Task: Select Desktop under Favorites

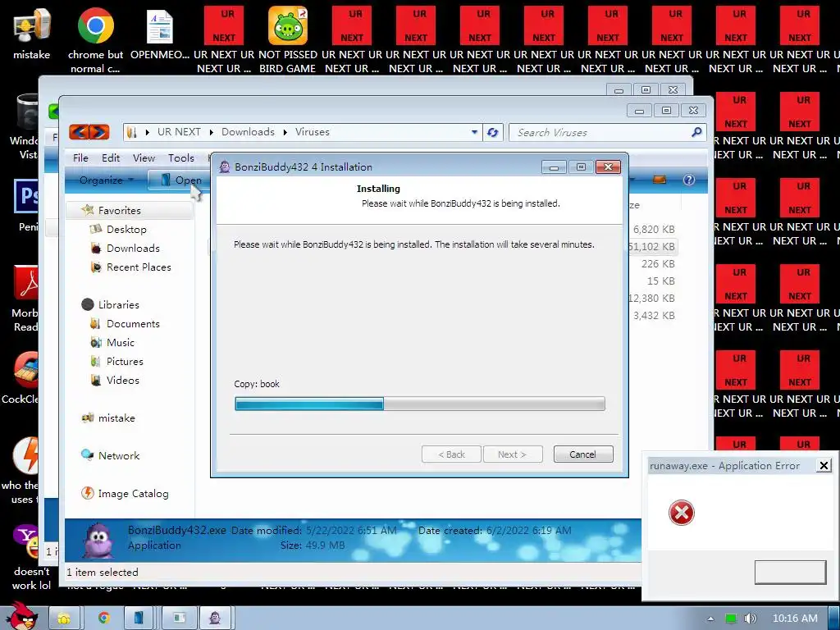Action: (x=126, y=230)
